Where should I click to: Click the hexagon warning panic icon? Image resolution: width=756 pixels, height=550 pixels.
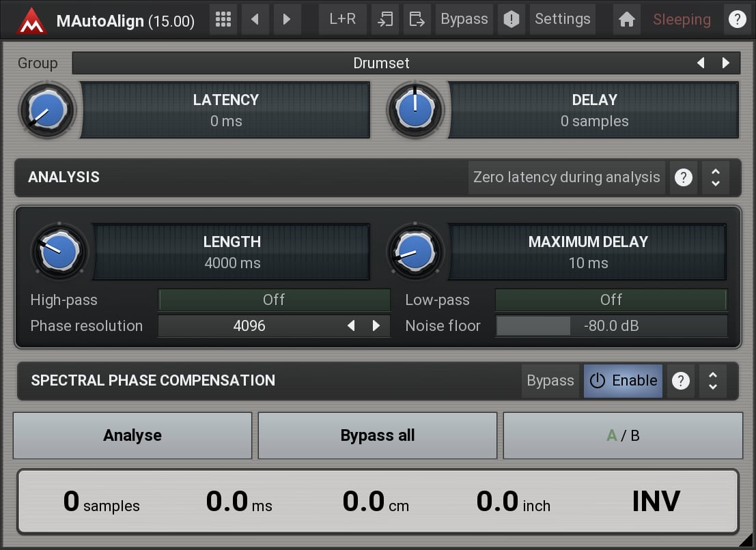click(x=511, y=19)
